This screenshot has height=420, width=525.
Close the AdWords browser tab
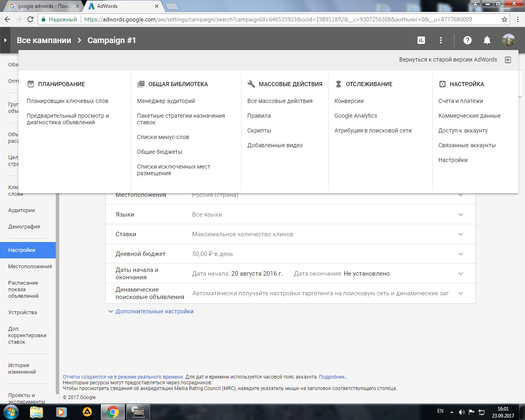pos(157,6)
